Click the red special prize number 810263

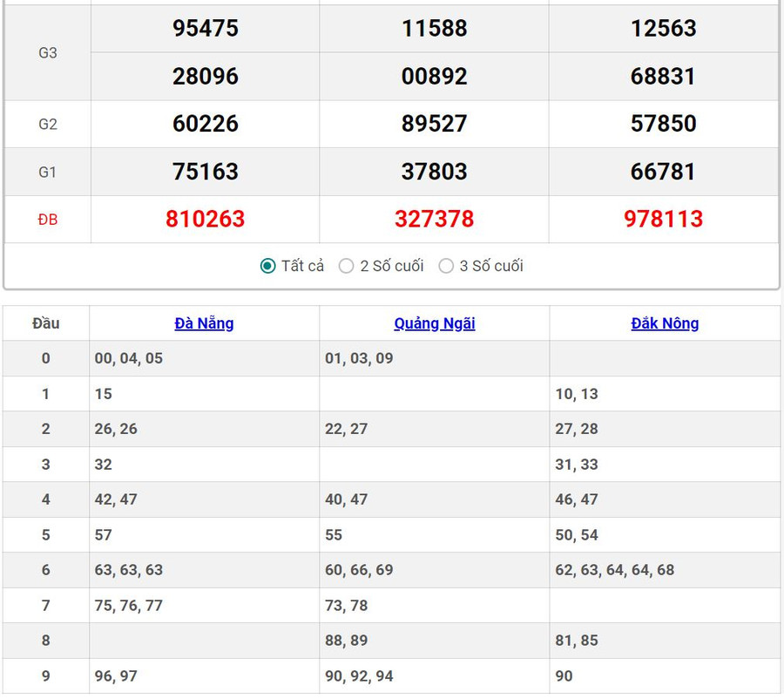pyautogui.click(x=206, y=219)
